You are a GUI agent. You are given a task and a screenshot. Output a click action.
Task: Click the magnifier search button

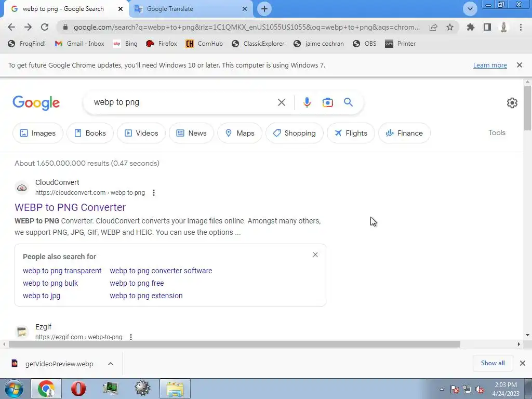349,102
